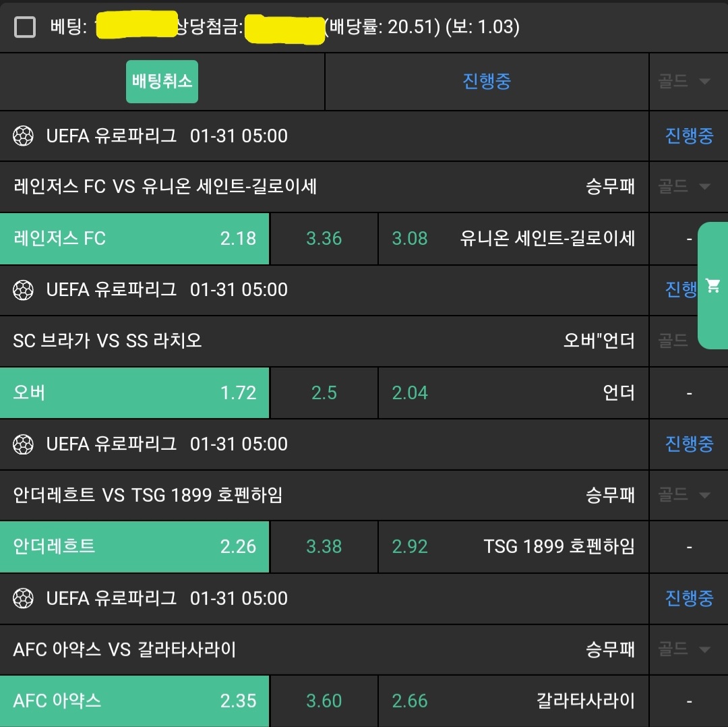The width and height of the screenshot is (728, 727).
Task: Select the 오버 option at 1.72
Action: point(135,392)
